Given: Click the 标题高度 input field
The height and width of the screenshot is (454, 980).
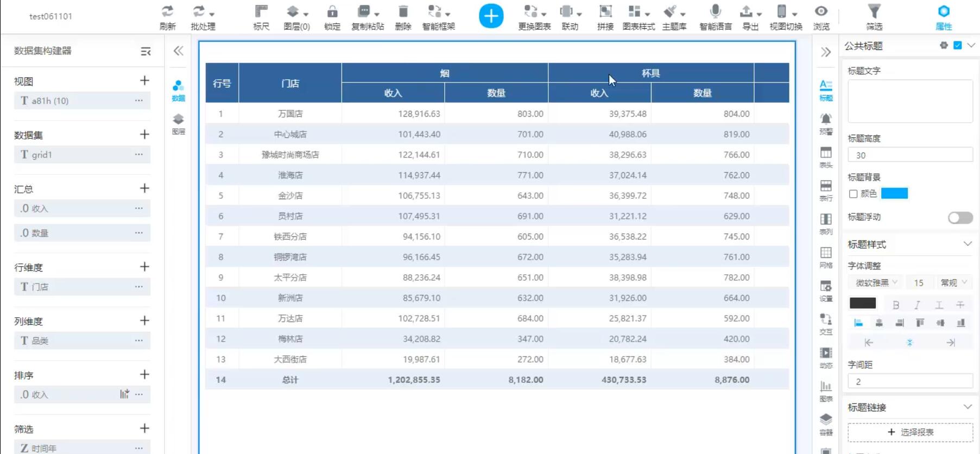Looking at the screenshot, I should (910, 155).
